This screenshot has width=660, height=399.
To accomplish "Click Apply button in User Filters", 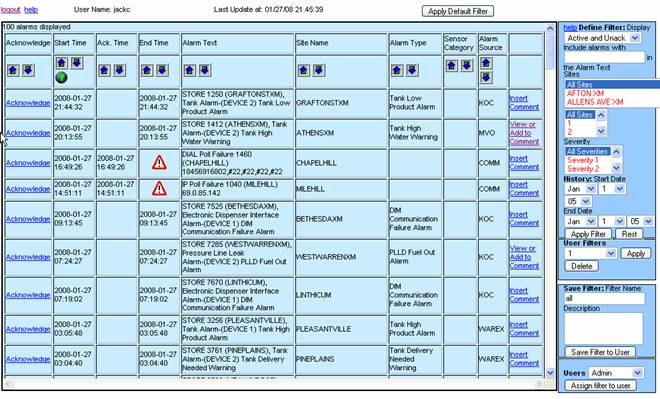I will tap(635, 253).
